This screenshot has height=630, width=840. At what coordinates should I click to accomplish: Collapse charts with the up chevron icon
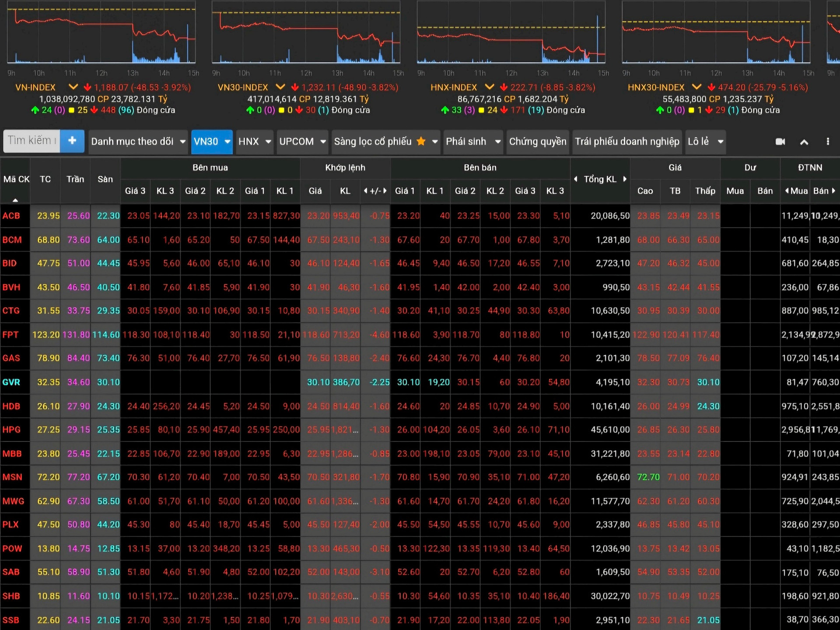click(804, 142)
